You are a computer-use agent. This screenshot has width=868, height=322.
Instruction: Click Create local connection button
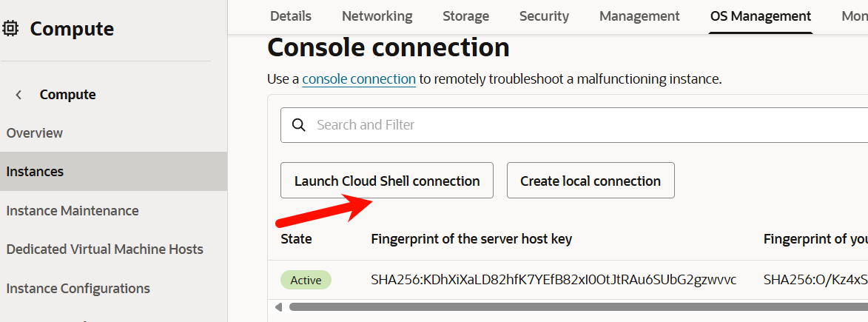591,181
